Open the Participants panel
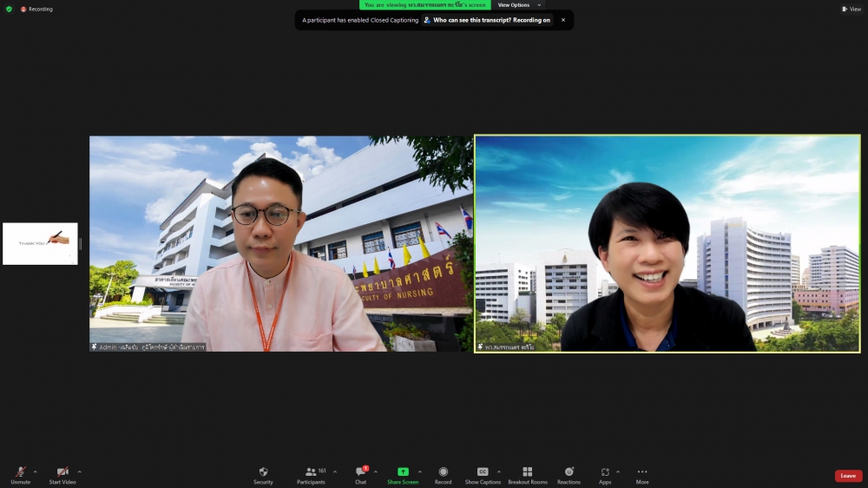This screenshot has width=868, height=488. (x=311, y=473)
